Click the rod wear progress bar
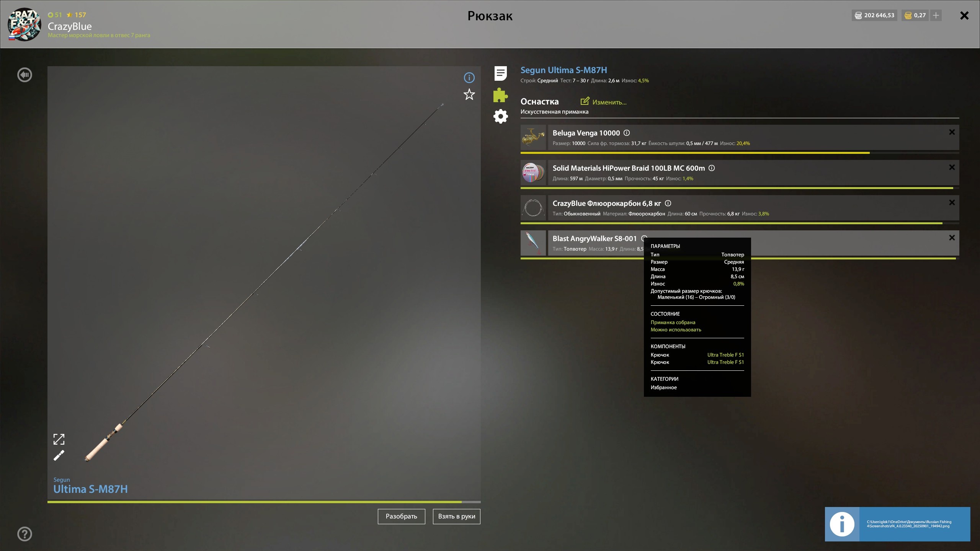This screenshot has width=980, height=551. [x=264, y=502]
